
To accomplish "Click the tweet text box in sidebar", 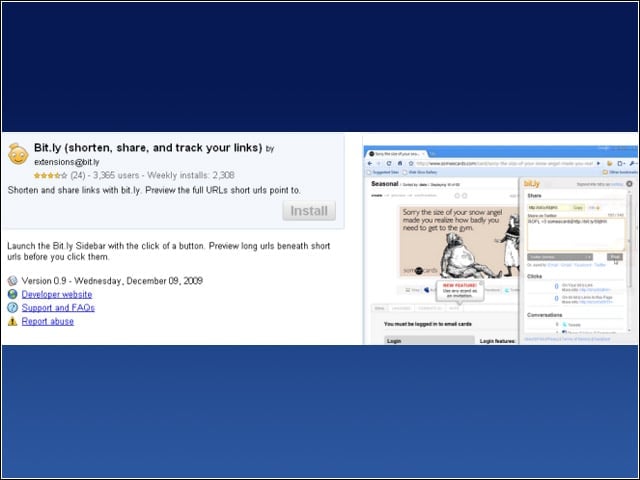I will pyautogui.click(x=576, y=234).
